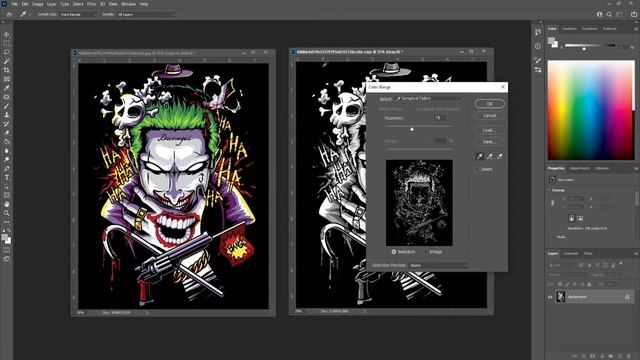Select the Crop tool
This screenshot has width=640, height=360.
coord(7,70)
